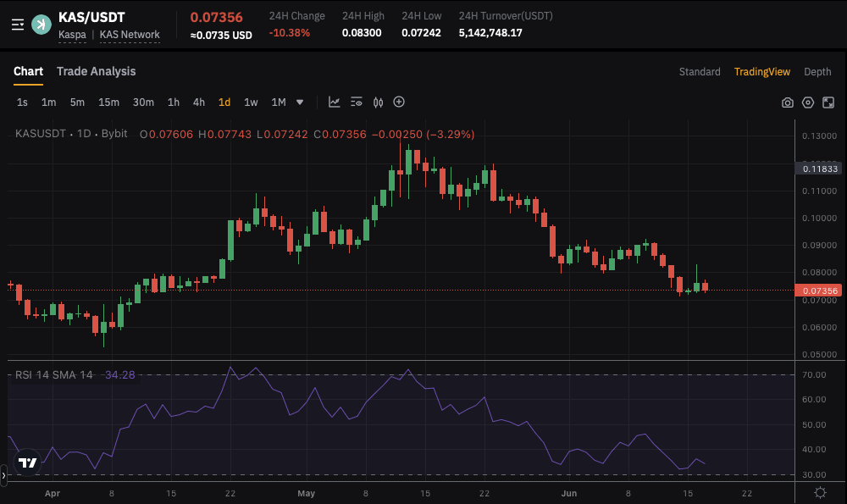Select the 4h timeframe

(198, 102)
